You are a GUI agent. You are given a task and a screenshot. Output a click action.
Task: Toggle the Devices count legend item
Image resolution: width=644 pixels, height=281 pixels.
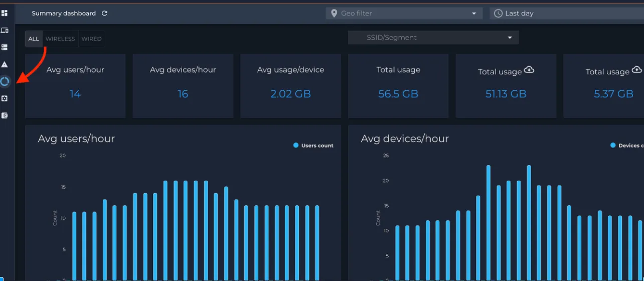627,146
